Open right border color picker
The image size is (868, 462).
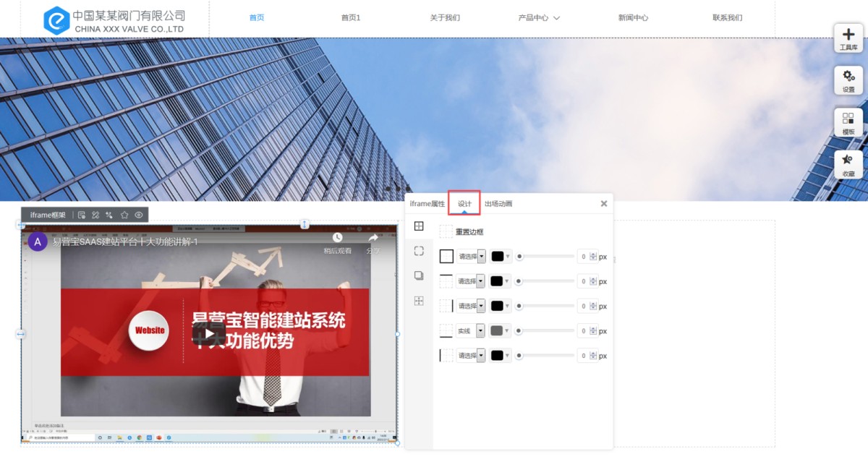tap(501, 306)
